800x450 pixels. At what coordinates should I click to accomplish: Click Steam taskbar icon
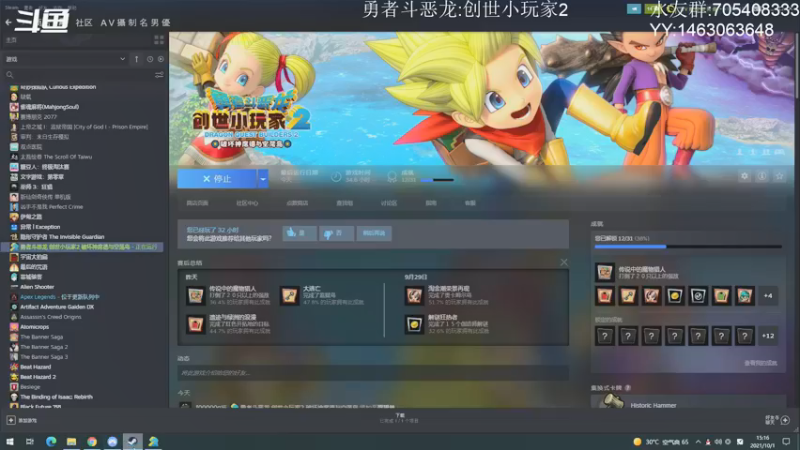pyautogui.click(x=133, y=441)
